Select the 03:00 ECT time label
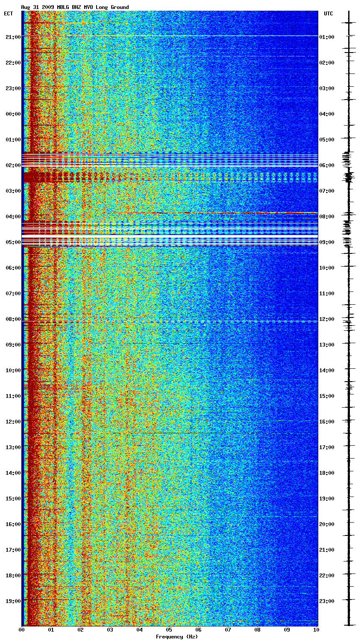The width and height of the screenshot is (364, 641). (13, 191)
